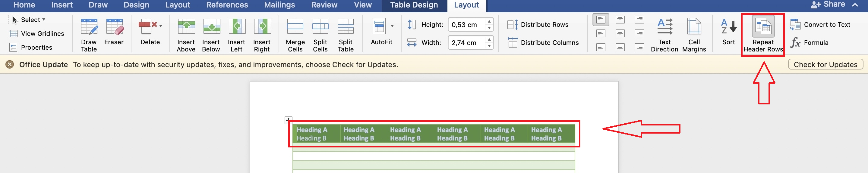
Task: Insert a Formula
Action: pos(810,43)
